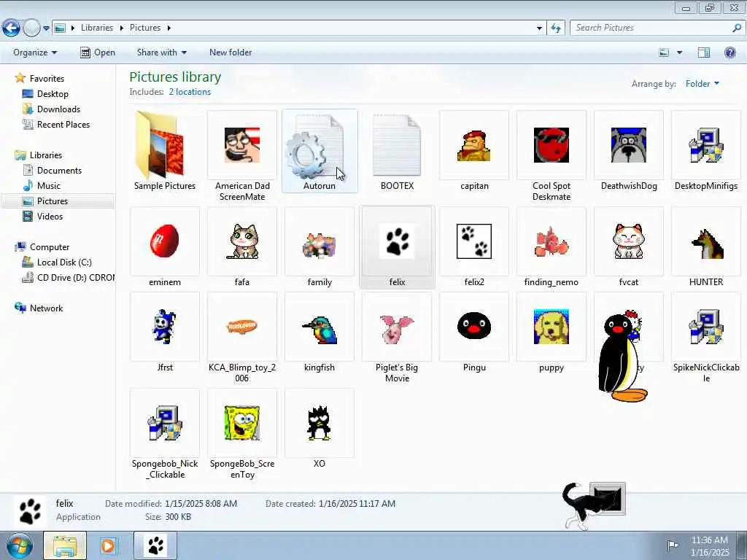Select the fvcat lucky cat icon
Screen dimensions: 747x560
[628, 241]
